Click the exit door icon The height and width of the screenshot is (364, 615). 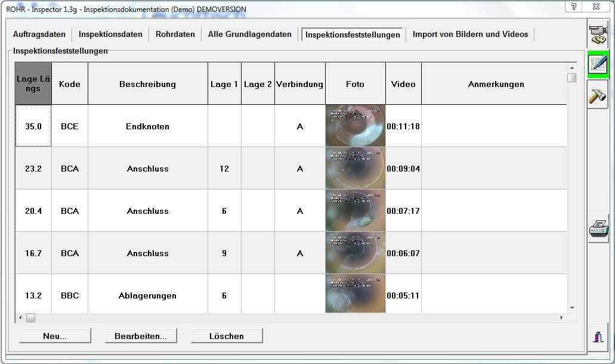coord(598,336)
